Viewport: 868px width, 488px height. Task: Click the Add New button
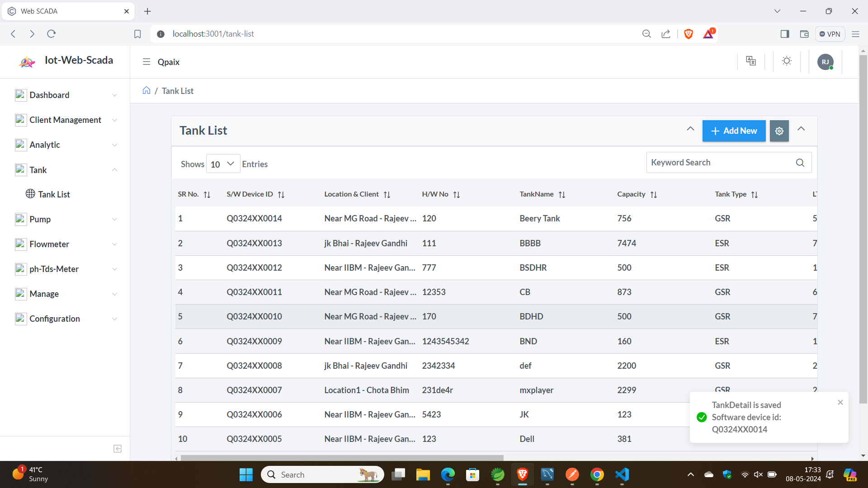[733, 131]
